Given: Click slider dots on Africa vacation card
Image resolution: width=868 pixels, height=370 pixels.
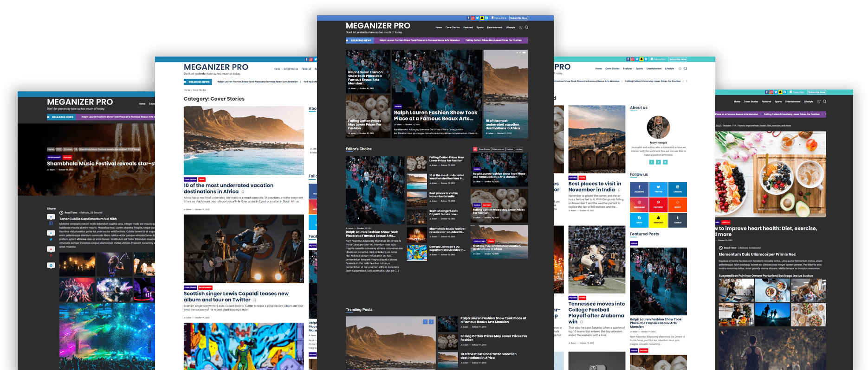Looking at the screenshot, I should click(520, 52).
